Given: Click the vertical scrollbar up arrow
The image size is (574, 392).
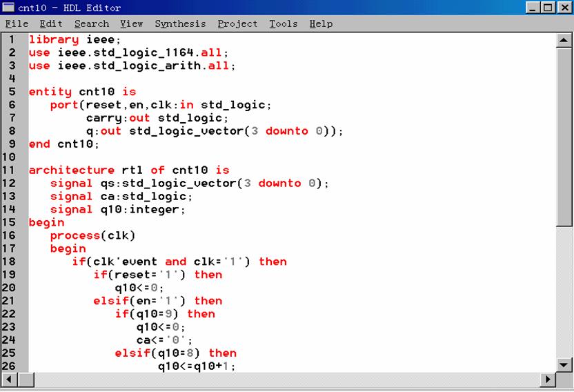Looking at the screenshot, I should (x=564, y=40).
